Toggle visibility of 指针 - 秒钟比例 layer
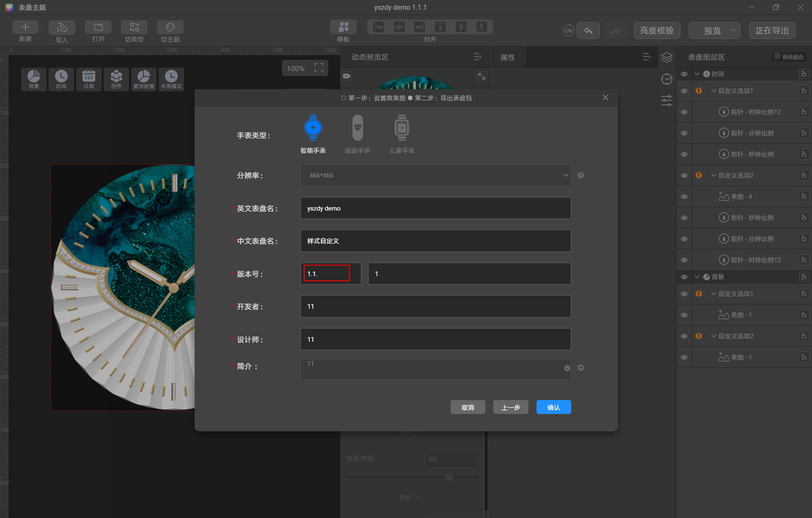The image size is (812, 518). pos(684,154)
